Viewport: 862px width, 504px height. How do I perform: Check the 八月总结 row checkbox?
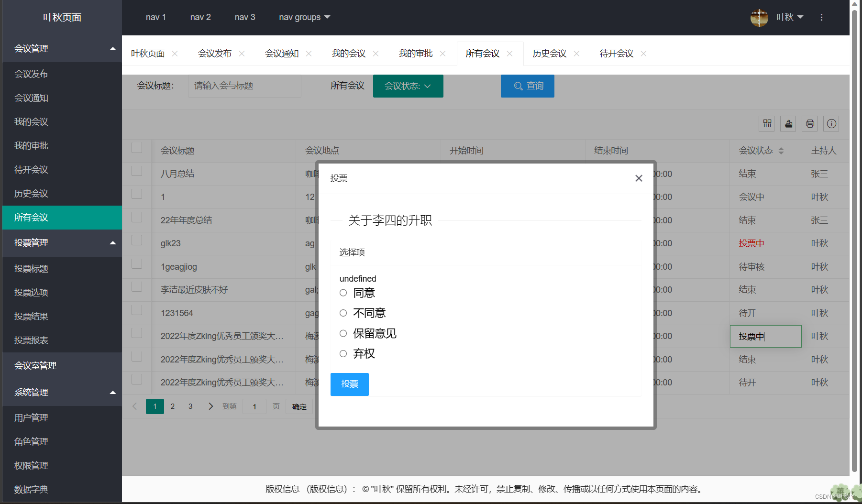coord(137,171)
